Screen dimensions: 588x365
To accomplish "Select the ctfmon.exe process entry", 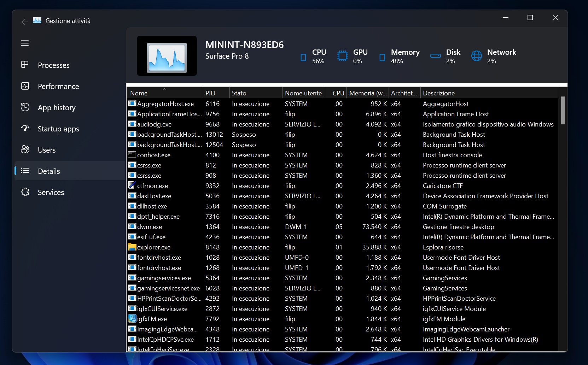I will 152,186.
